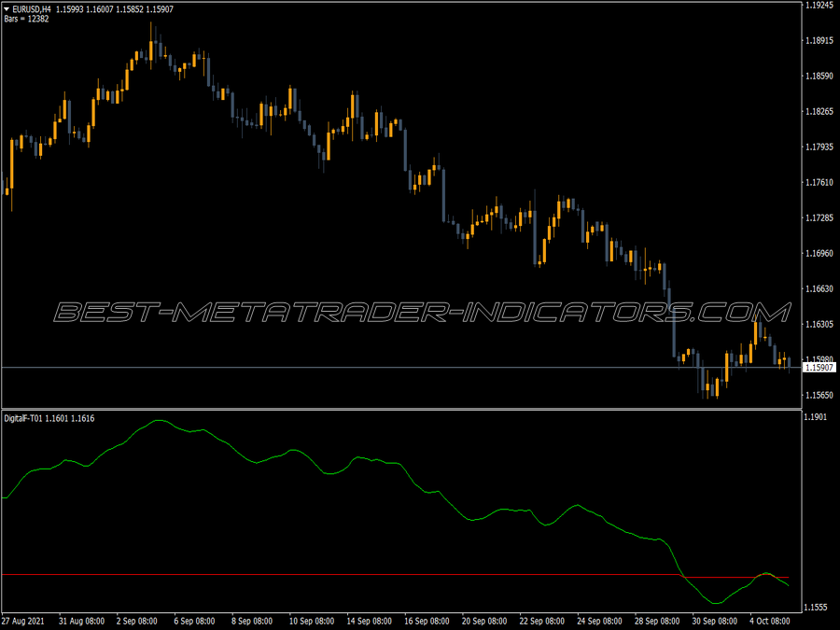This screenshot has height=630, width=840.
Task: Click the 1.18590 price scale value
Action: pos(819,77)
